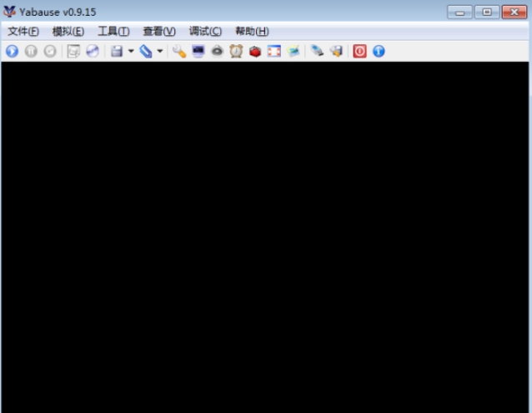This screenshot has height=413, width=532.
Task: Take a screenshot with the picture icon
Action: coord(294,51)
